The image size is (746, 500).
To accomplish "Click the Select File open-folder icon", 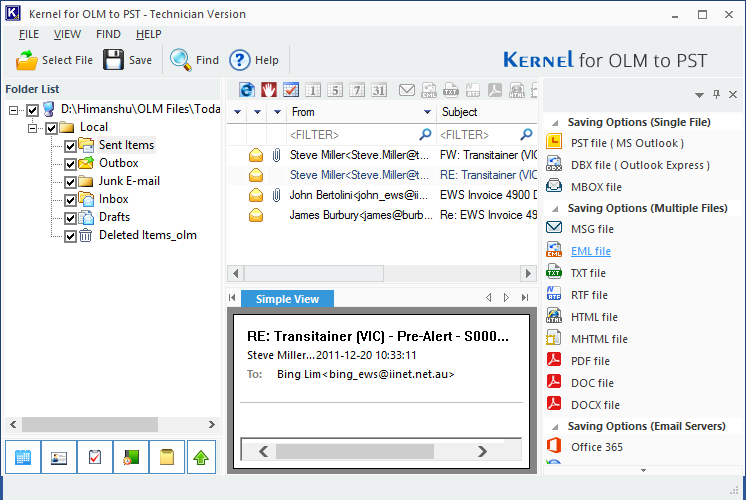I will [x=27, y=60].
